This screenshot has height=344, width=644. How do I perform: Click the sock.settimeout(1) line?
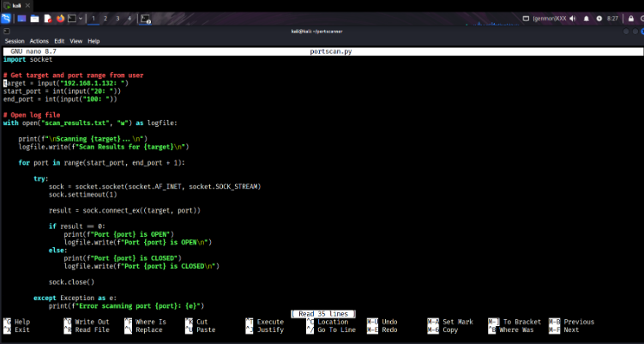pos(83,195)
